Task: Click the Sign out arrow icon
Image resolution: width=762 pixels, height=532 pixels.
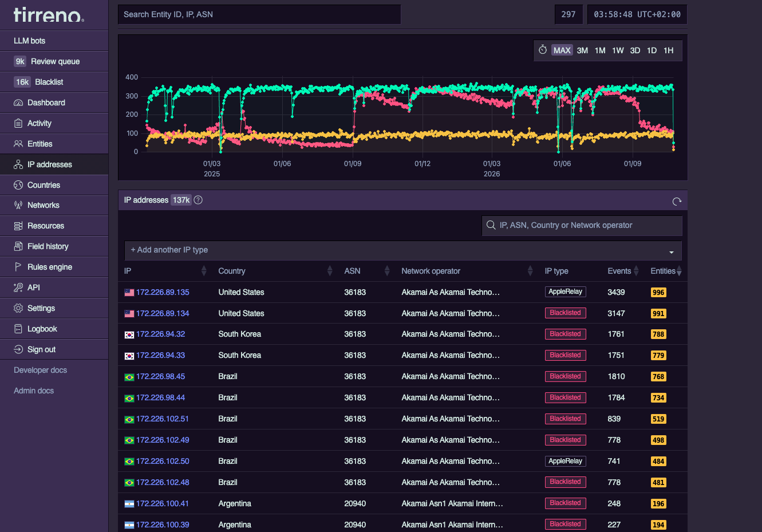Action: pos(18,349)
